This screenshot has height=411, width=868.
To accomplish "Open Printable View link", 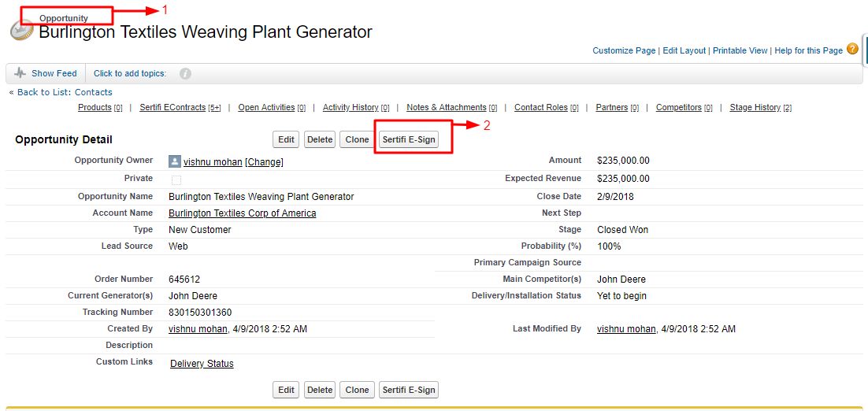I will click(740, 50).
